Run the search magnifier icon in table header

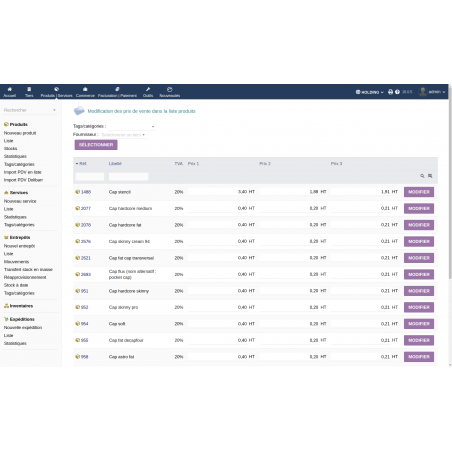[x=422, y=176]
